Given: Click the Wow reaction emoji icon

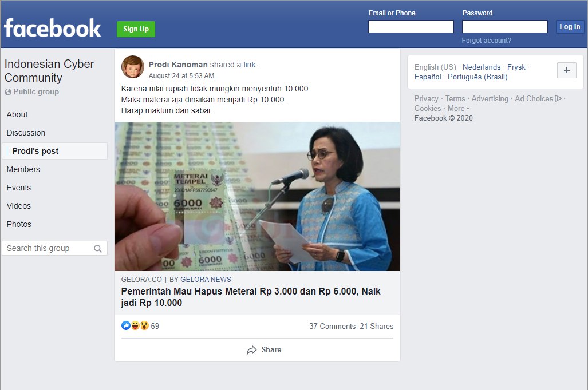Looking at the screenshot, I should 145,325.
